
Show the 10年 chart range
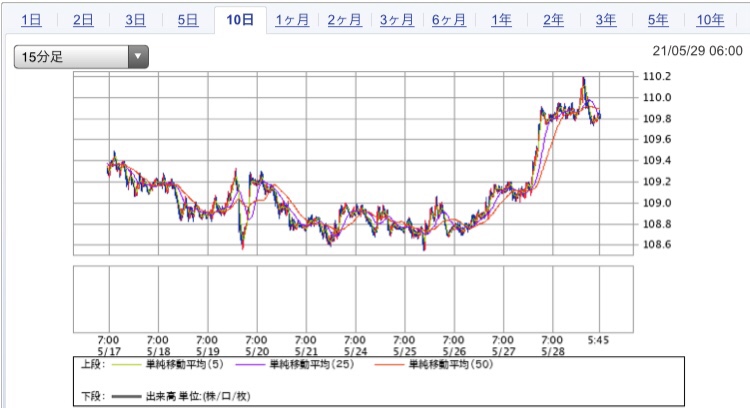point(710,20)
